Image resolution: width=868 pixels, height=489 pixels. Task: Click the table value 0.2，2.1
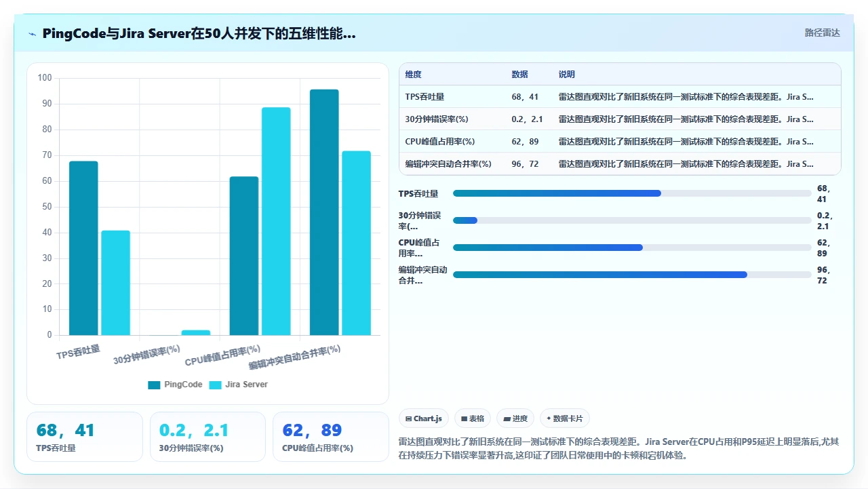point(527,119)
